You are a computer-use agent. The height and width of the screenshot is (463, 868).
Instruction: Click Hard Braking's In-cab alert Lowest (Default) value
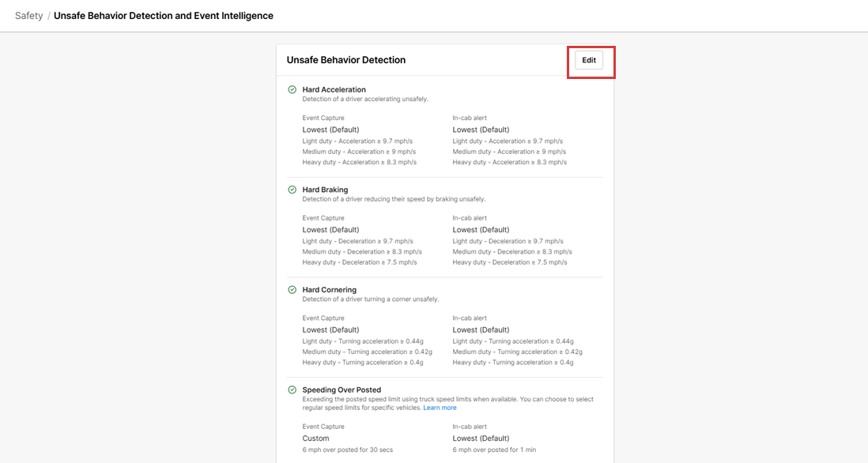point(481,230)
